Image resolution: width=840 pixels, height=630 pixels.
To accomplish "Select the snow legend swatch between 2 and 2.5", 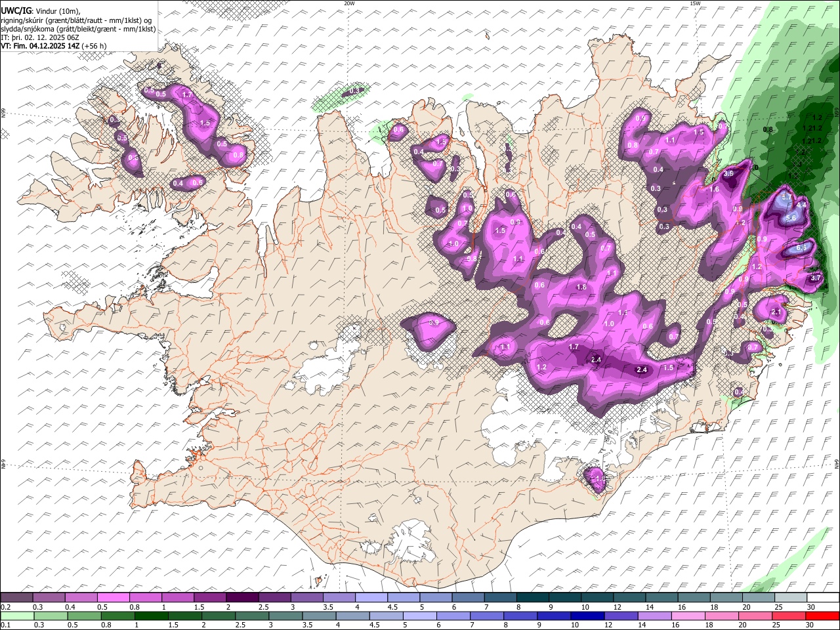I will pos(242,597).
